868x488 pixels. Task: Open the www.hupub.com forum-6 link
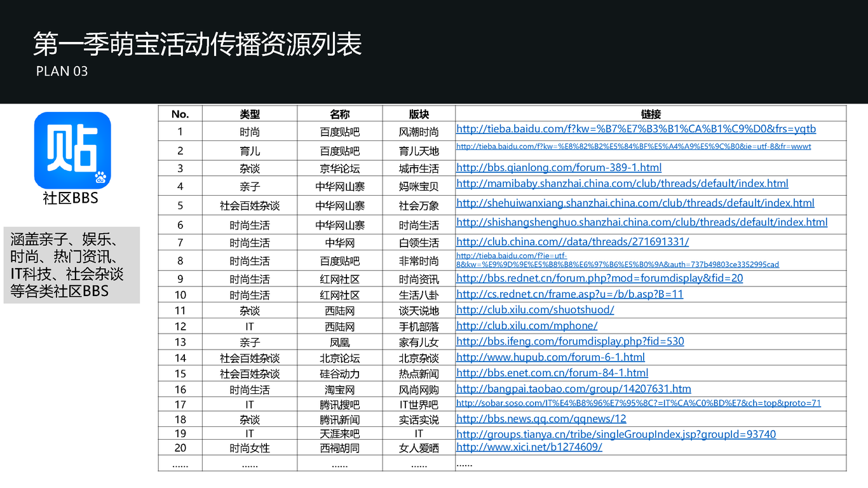tap(550, 357)
